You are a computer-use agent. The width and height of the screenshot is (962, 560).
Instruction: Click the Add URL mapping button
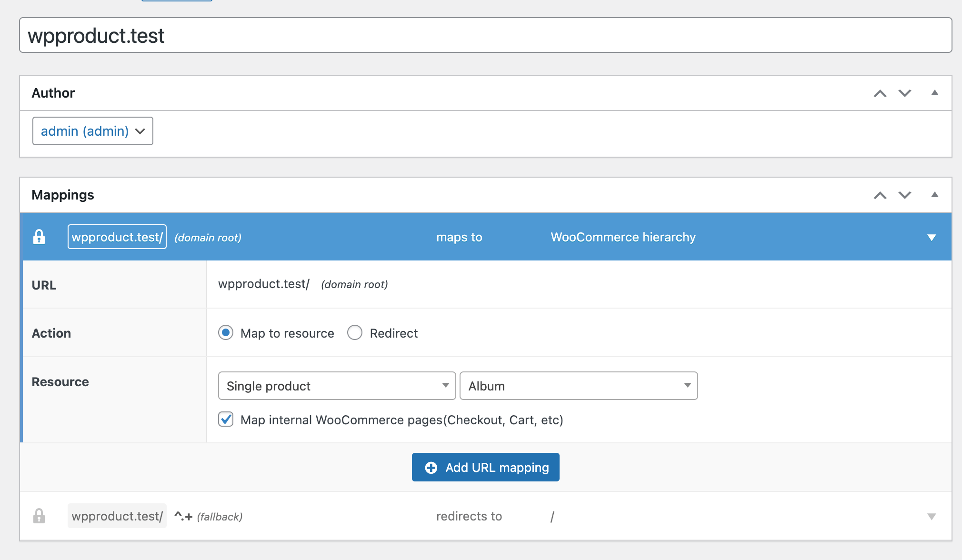(485, 467)
